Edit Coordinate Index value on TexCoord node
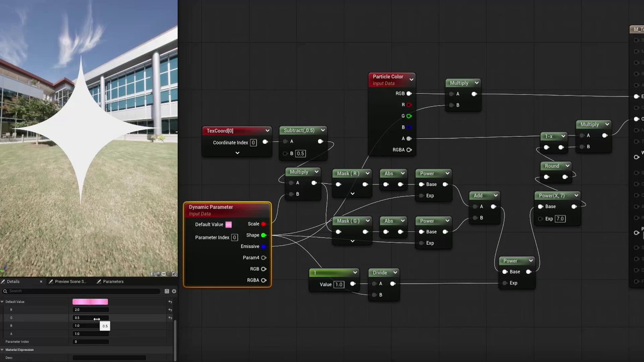This screenshot has height=362, width=644. (x=253, y=143)
